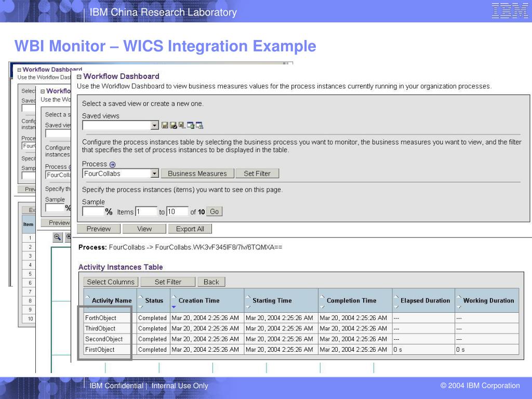Click the View button

[144, 229]
